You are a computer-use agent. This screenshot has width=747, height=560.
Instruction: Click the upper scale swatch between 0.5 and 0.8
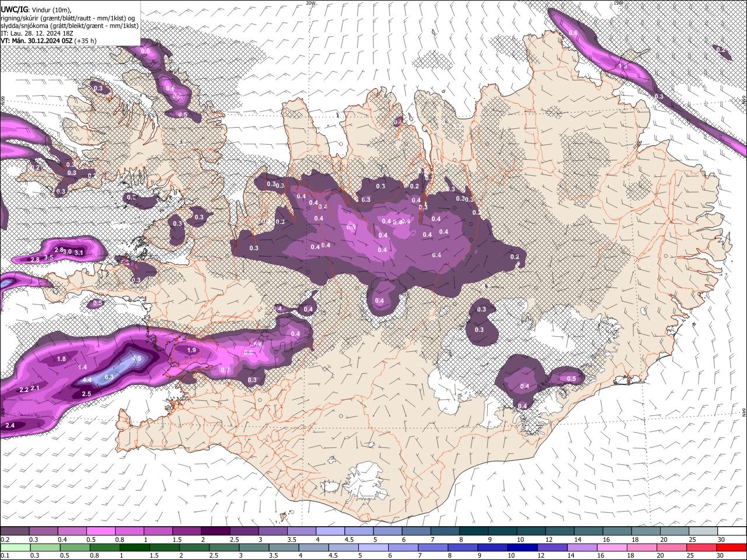pos(100,531)
